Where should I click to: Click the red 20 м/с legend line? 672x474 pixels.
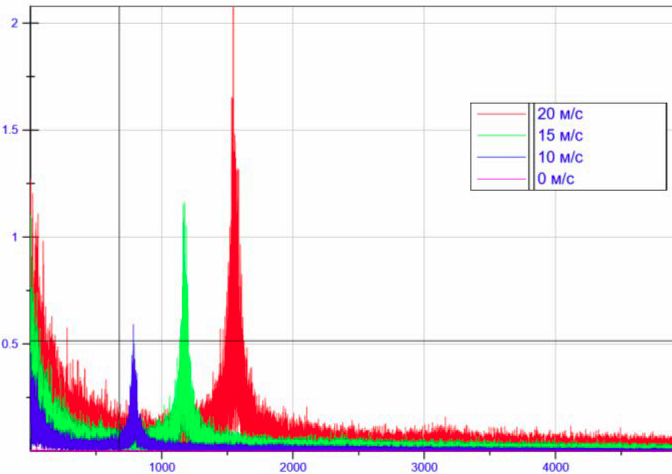tap(501, 114)
